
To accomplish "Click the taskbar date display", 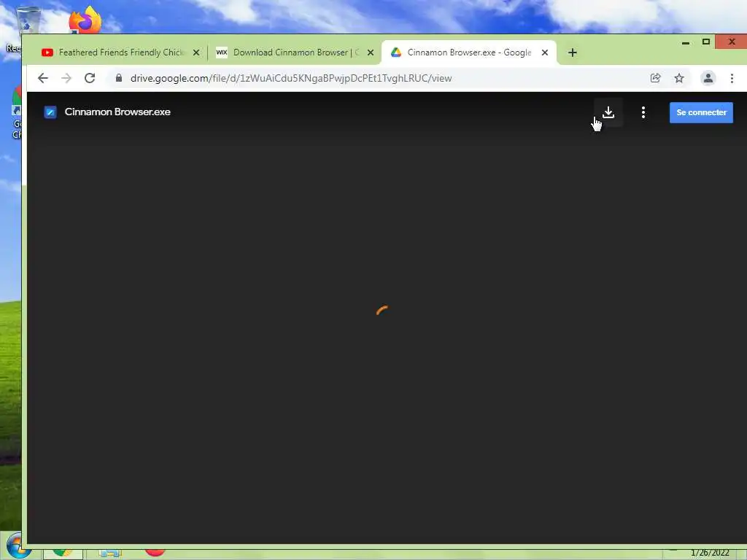I will coord(710,553).
